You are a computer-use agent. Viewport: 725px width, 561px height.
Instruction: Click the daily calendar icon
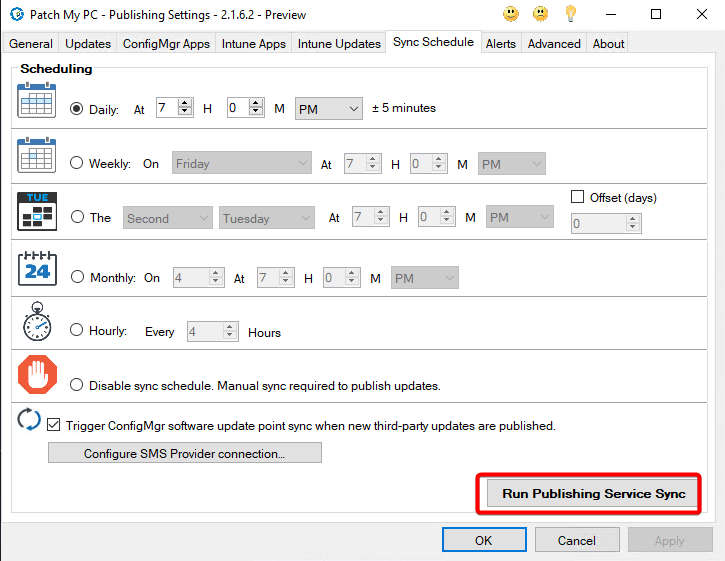pos(37,100)
